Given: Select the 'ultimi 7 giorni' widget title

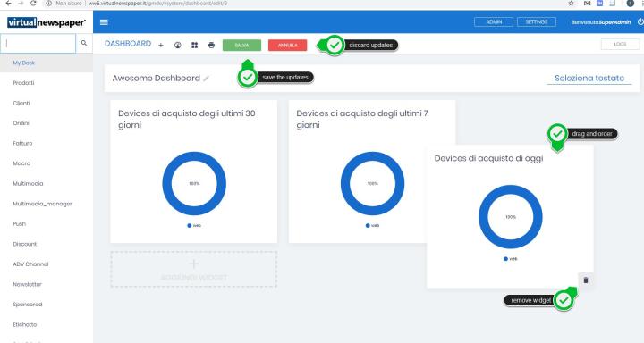Looking at the screenshot, I should point(362,119).
